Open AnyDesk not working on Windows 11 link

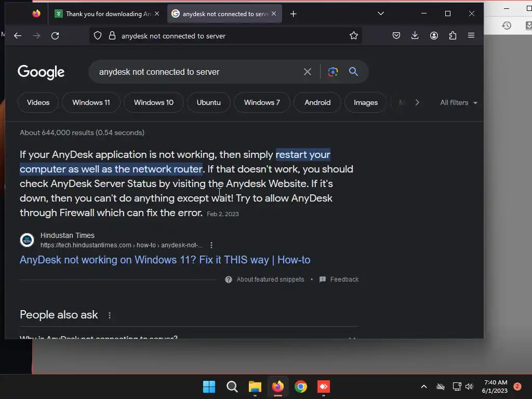[x=165, y=260]
